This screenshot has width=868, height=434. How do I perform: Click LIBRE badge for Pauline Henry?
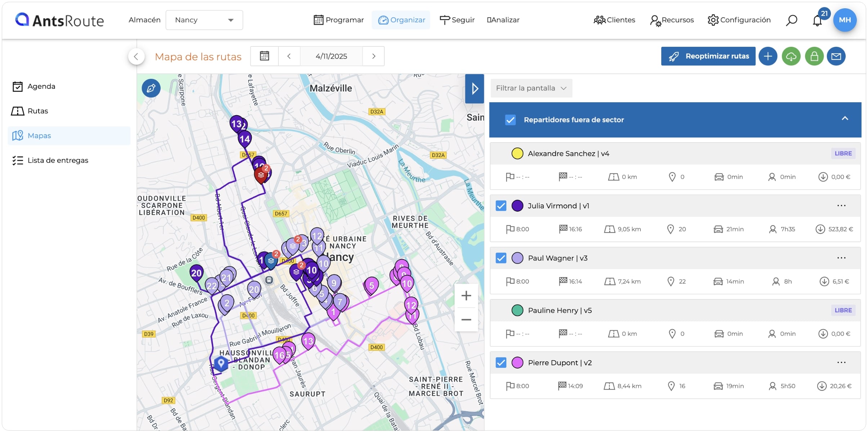(843, 310)
